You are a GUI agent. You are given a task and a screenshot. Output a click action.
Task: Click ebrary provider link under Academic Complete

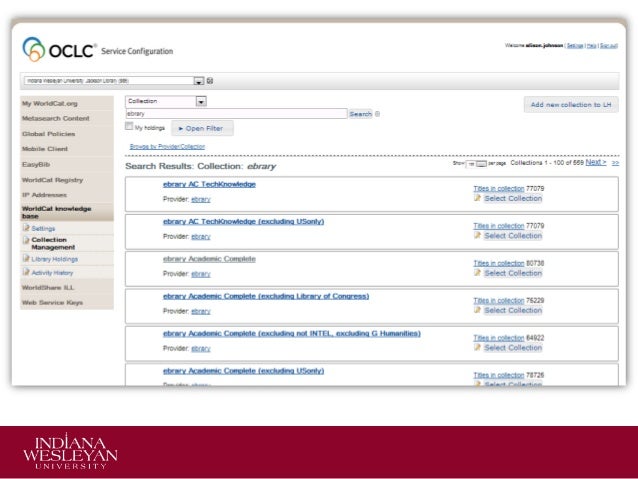point(201,274)
